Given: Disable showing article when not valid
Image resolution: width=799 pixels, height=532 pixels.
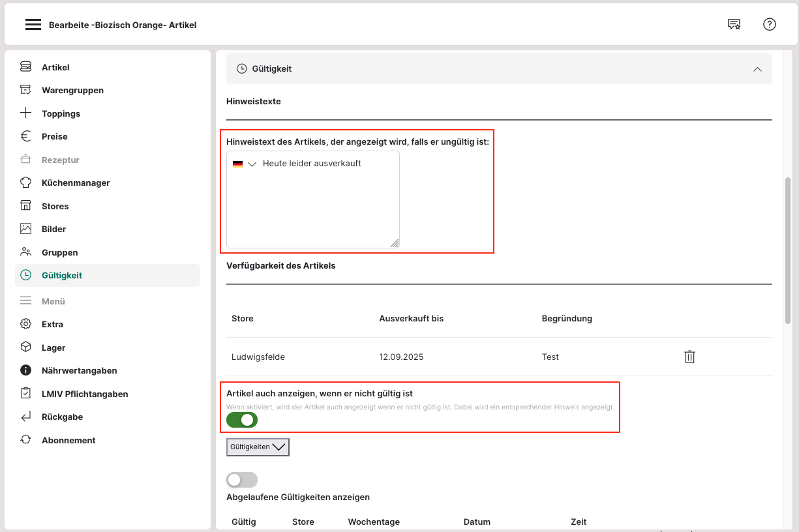Looking at the screenshot, I should (x=242, y=421).
